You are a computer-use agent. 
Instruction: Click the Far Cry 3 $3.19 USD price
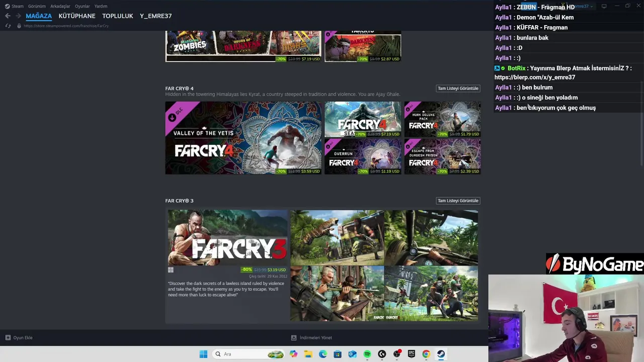(276, 270)
